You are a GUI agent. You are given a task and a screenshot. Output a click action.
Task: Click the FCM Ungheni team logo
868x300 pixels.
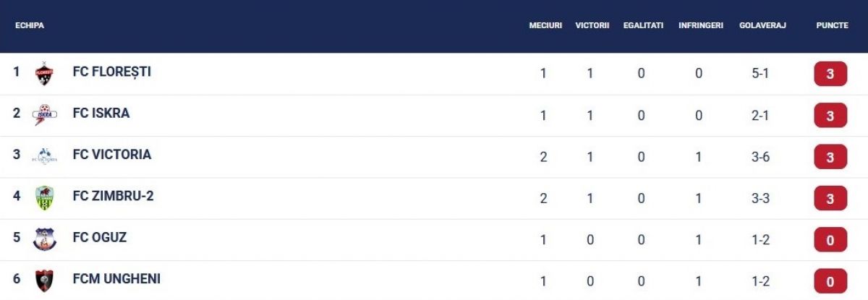(x=45, y=280)
